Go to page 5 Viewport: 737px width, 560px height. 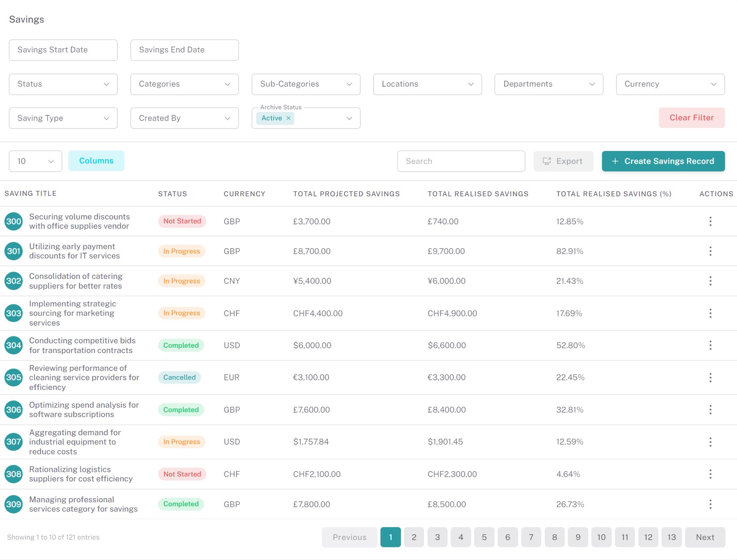484,537
